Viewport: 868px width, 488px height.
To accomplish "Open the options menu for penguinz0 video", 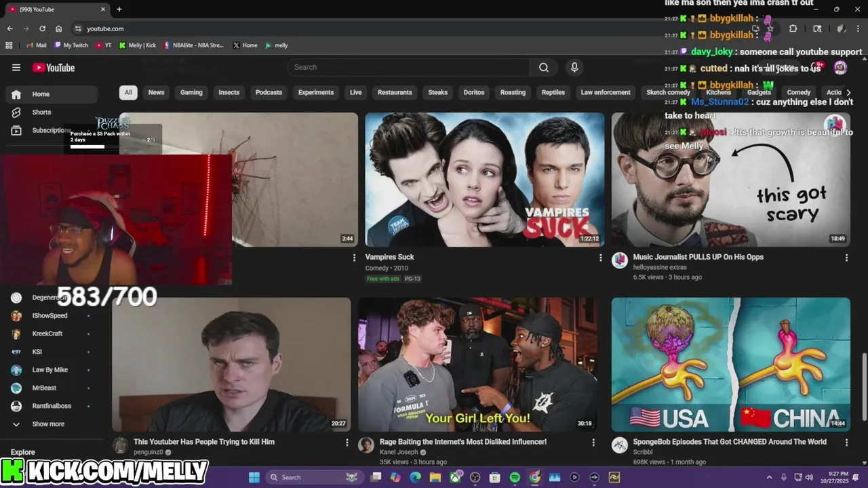I will [347, 442].
